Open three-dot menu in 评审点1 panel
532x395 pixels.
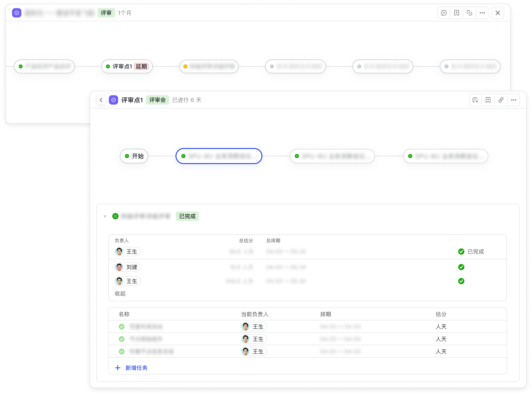(514, 100)
